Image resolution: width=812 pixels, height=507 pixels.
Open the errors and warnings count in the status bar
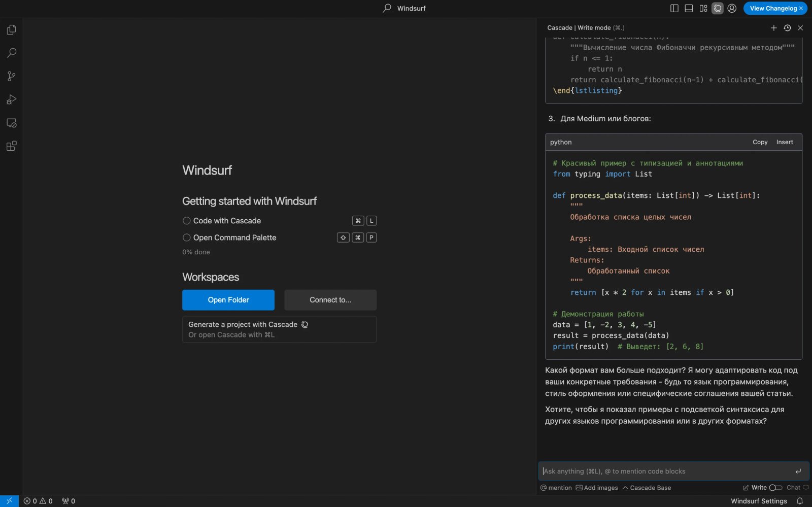click(x=38, y=501)
